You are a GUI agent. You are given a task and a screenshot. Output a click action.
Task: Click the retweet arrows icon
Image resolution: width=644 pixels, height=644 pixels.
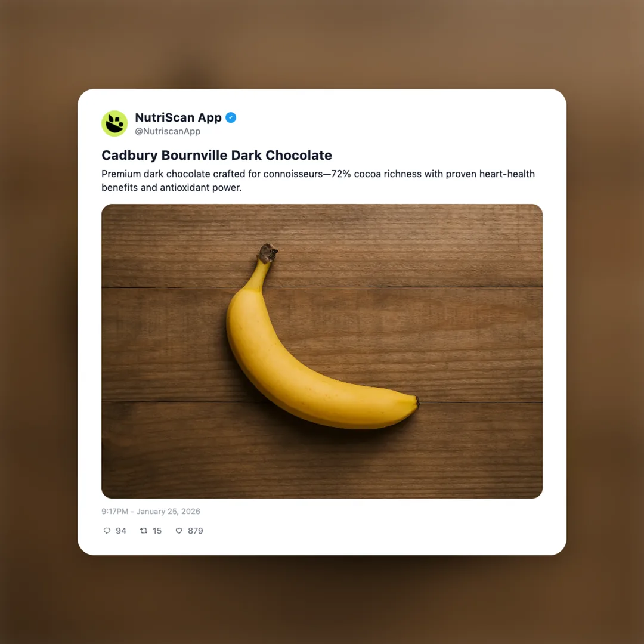coord(143,531)
